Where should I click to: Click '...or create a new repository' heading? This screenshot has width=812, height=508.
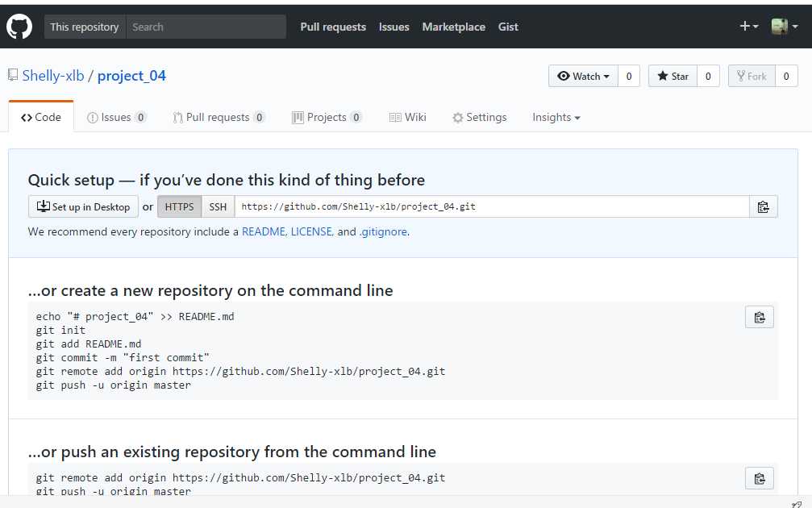210,290
